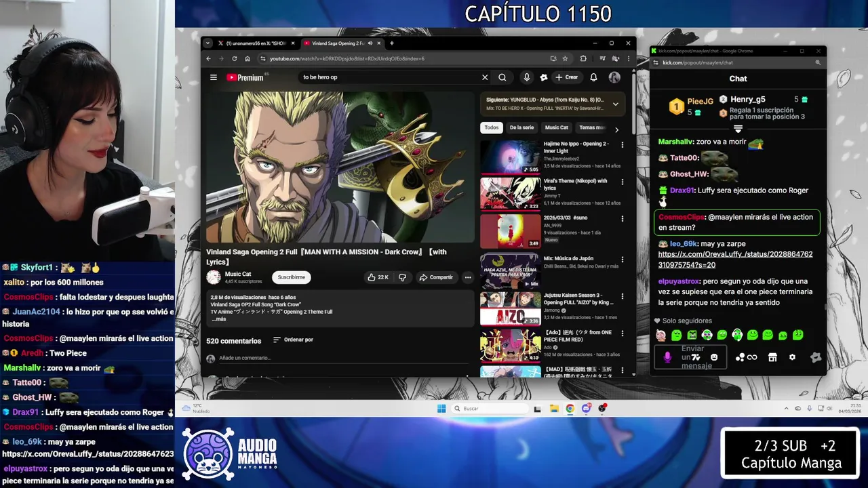Image resolution: width=868 pixels, height=488 pixels.
Task: Open a new Chrome tab
Action: (x=391, y=43)
